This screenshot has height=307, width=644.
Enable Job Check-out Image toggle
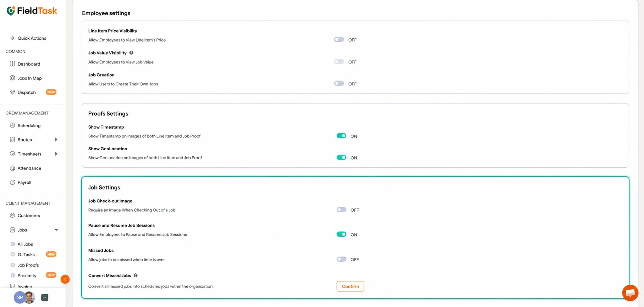click(x=341, y=210)
